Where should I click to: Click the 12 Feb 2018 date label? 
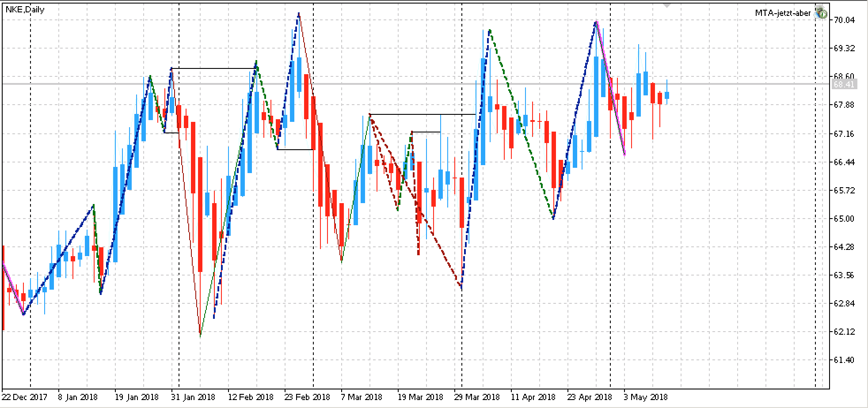click(x=251, y=397)
